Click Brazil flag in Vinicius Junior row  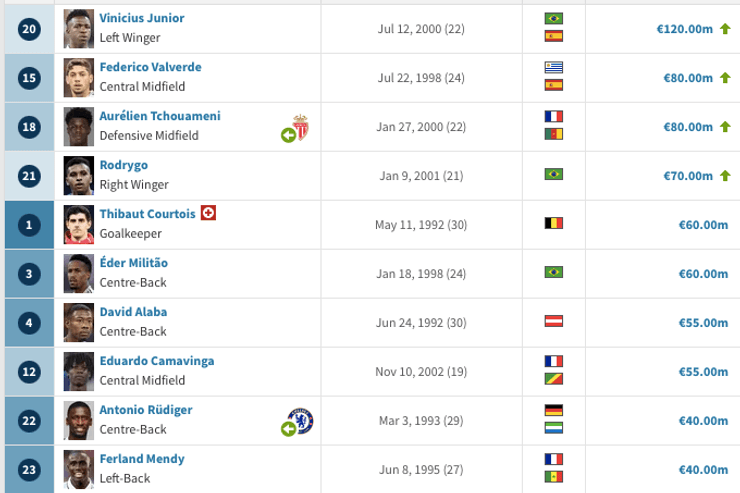point(553,18)
